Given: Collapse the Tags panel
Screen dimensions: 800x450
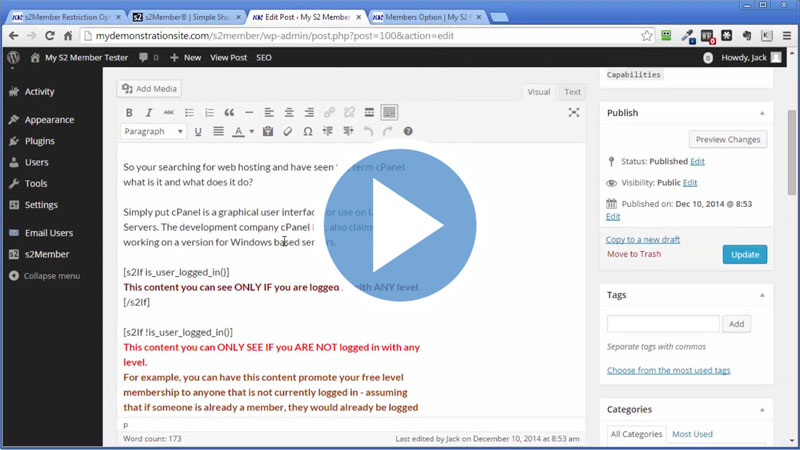Looking at the screenshot, I should click(x=762, y=295).
